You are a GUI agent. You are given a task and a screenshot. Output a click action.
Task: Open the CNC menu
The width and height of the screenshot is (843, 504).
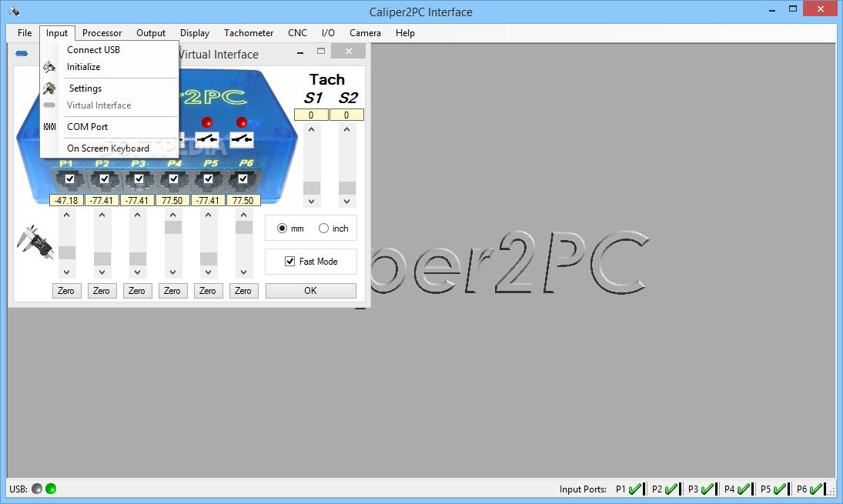click(x=297, y=33)
